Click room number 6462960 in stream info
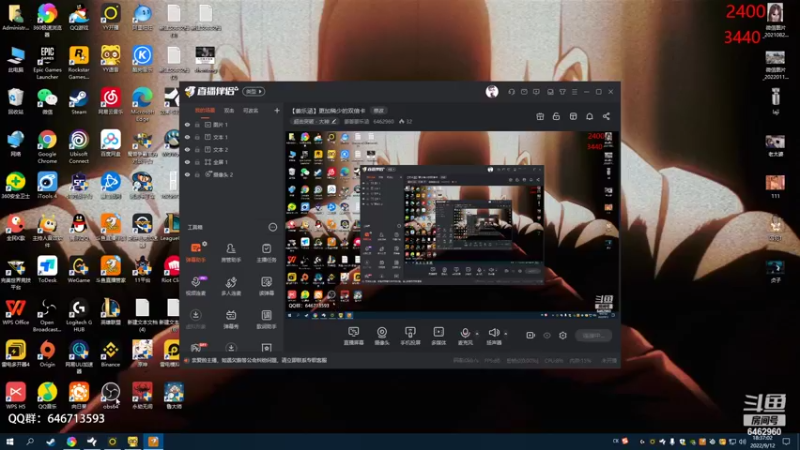Screen dimensions: 800x450 (x=384, y=121)
